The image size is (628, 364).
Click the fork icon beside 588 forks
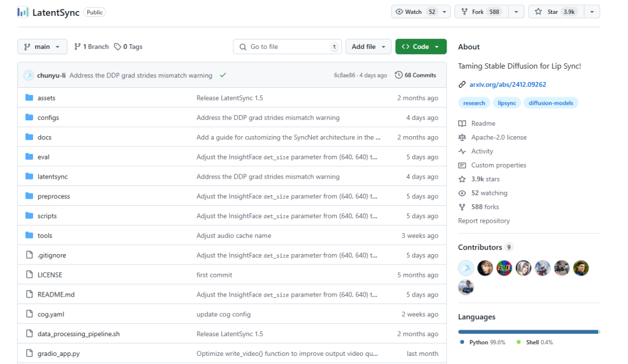click(462, 207)
